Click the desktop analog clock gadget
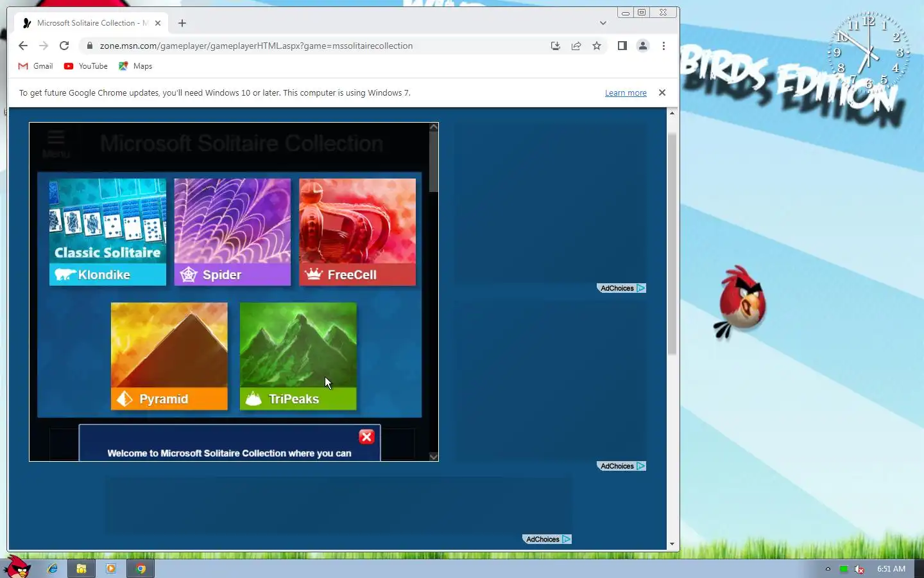Image resolution: width=924 pixels, height=578 pixels. point(868,54)
